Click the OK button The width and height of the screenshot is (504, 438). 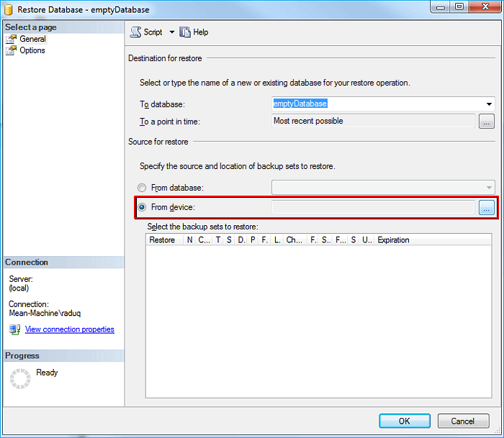[x=405, y=421]
